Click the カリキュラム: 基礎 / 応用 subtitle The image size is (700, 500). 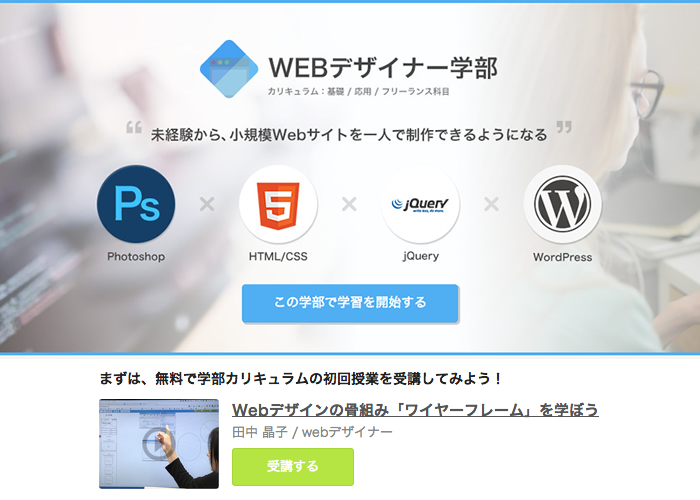[x=358, y=92]
